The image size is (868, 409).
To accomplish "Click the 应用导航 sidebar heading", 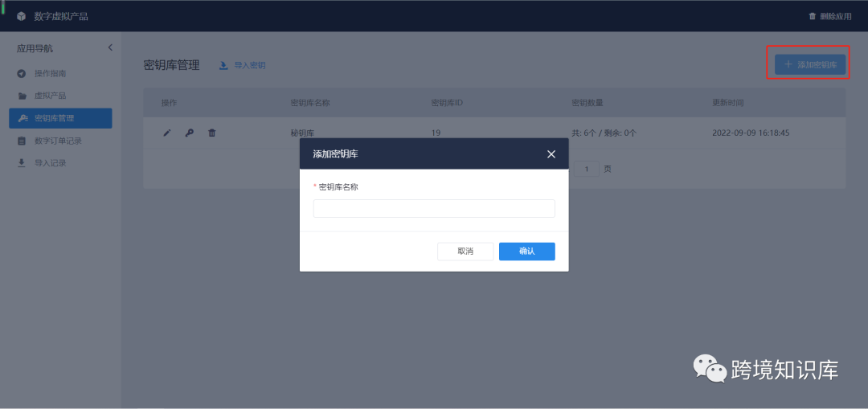I will point(35,48).
